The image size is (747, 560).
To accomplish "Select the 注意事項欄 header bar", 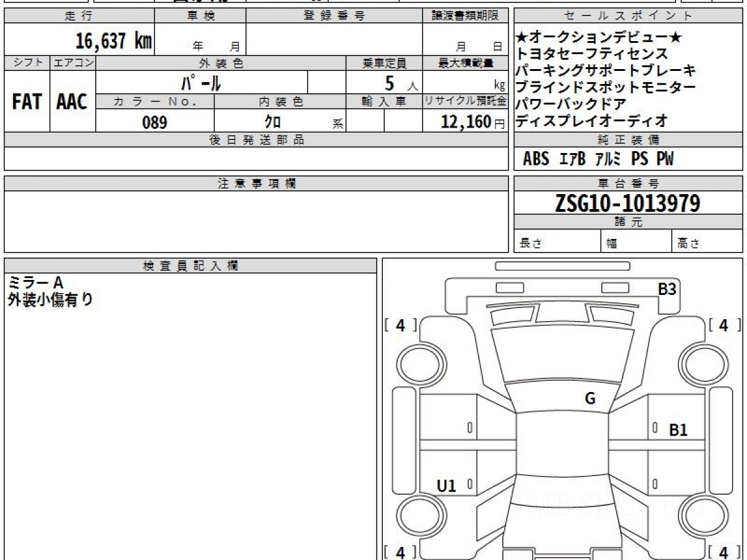I will 256,184.
